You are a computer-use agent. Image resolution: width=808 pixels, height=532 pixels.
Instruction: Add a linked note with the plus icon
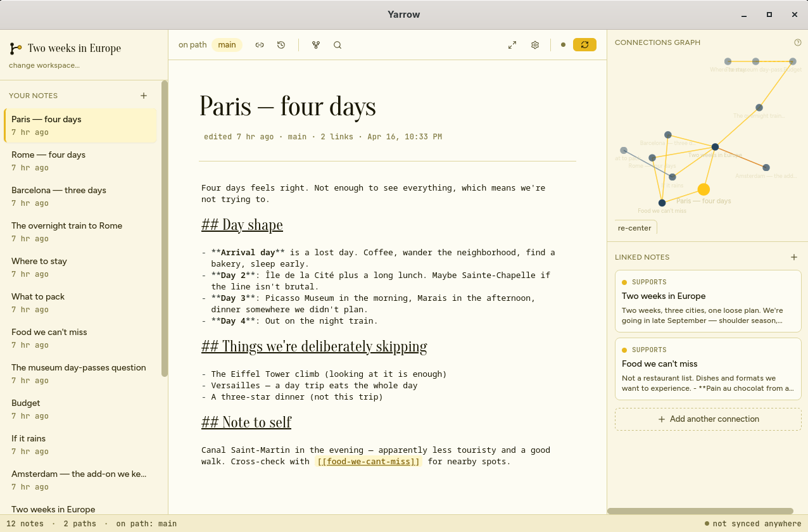[x=794, y=257]
